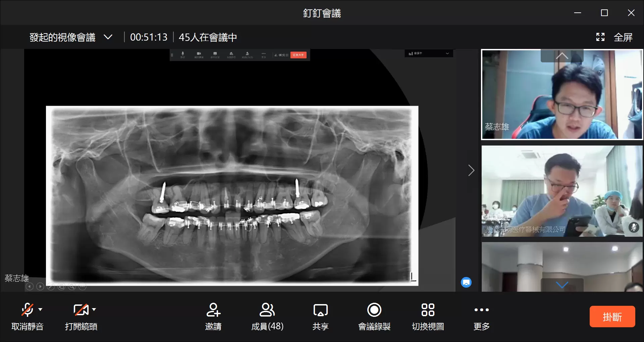Expand camera options arrow
The width and height of the screenshot is (644, 342).
pyautogui.click(x=94, y=309)
